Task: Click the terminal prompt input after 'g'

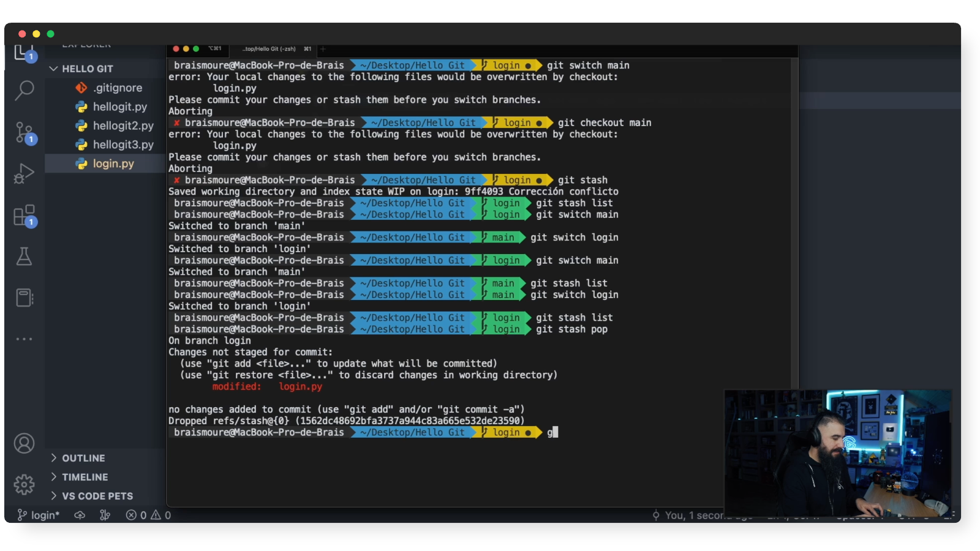Action: tap(555, 432)
